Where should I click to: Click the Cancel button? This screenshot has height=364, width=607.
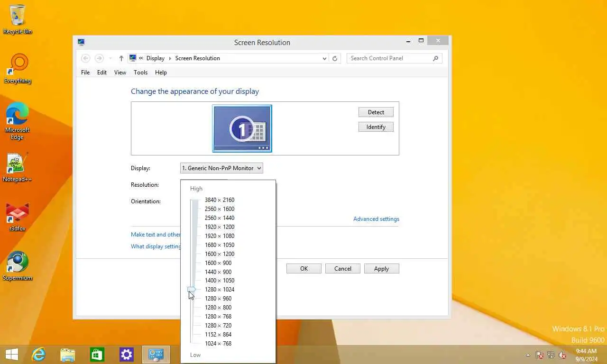click(x=343, y=269)
